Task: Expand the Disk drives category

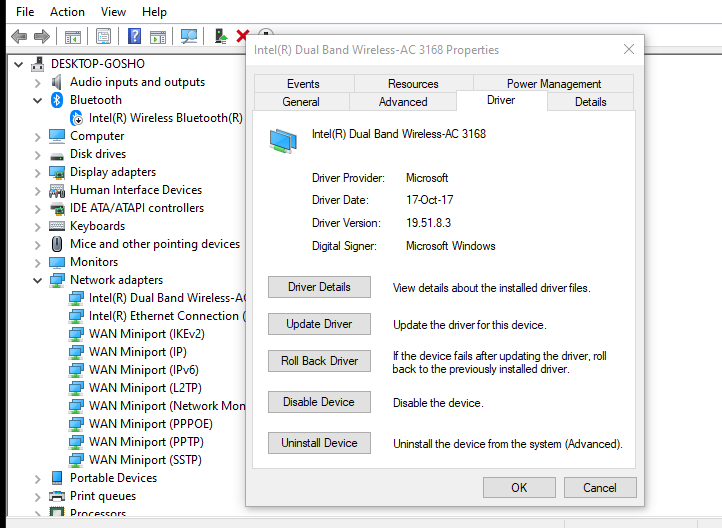Action: (x=38, y=154)
